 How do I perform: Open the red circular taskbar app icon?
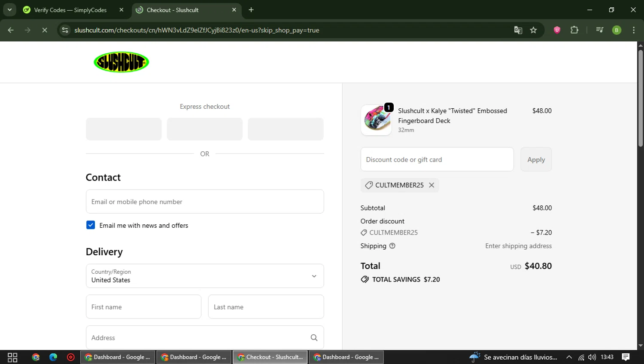(x=71, y=357)
